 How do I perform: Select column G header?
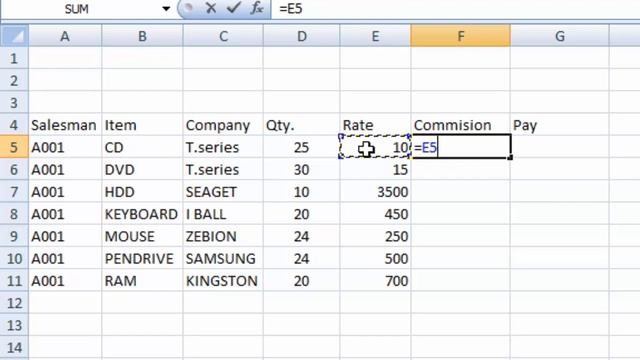560,36
